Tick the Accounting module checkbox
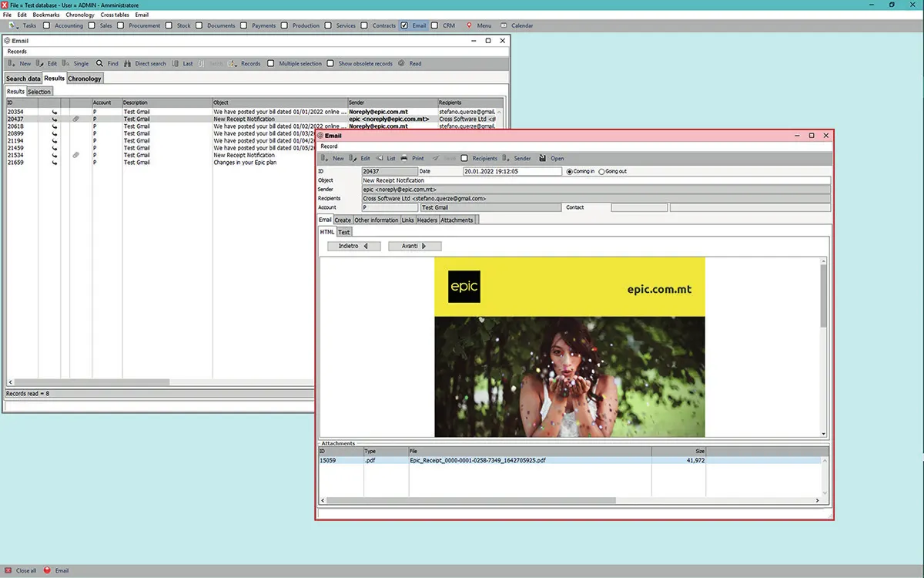Image resolution: width=924 pixels, height=578 pixels. point(47,25)
